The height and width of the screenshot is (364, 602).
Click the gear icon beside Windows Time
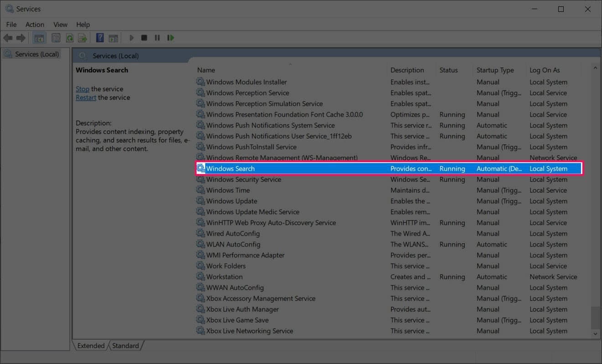pos(201,190)
